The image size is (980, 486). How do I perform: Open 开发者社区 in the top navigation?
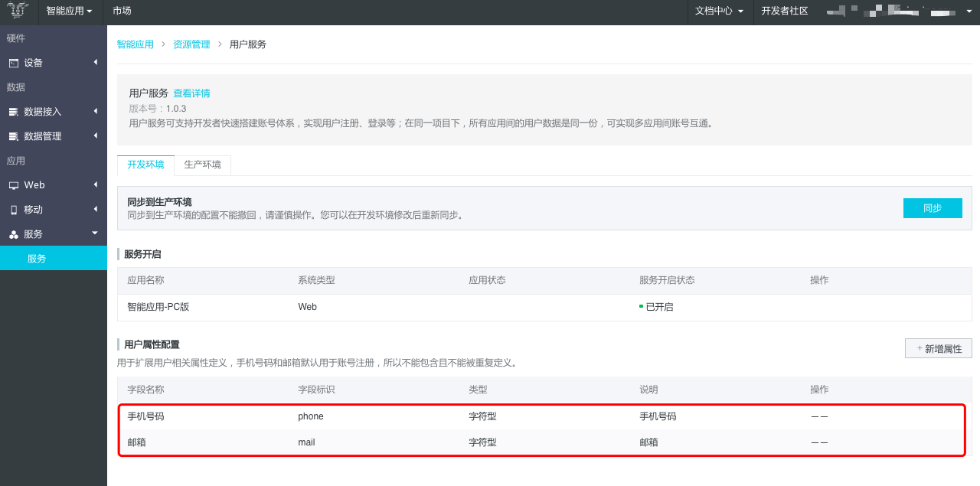(x=785, y=11)
